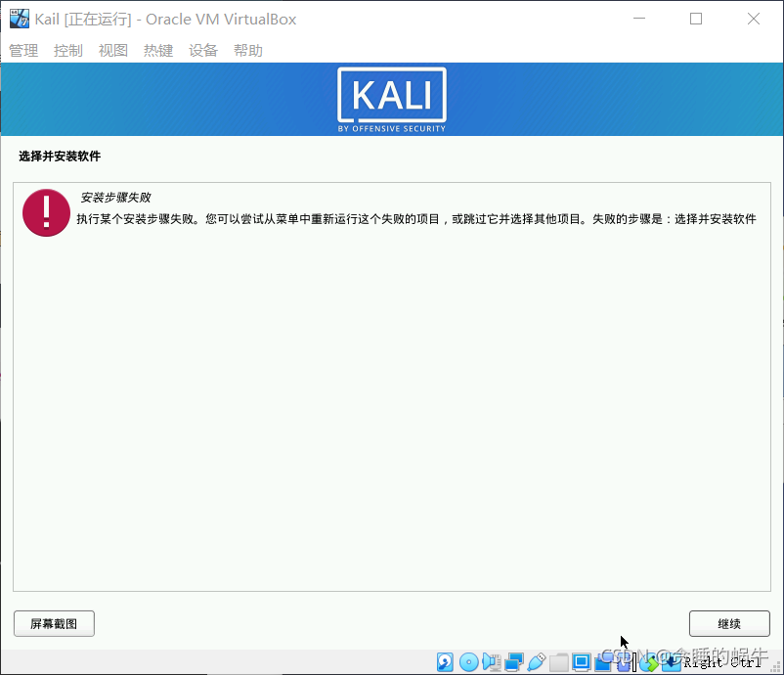Minimize the VirtualBox window
784x675 pixels.
(x=639, y=19)
